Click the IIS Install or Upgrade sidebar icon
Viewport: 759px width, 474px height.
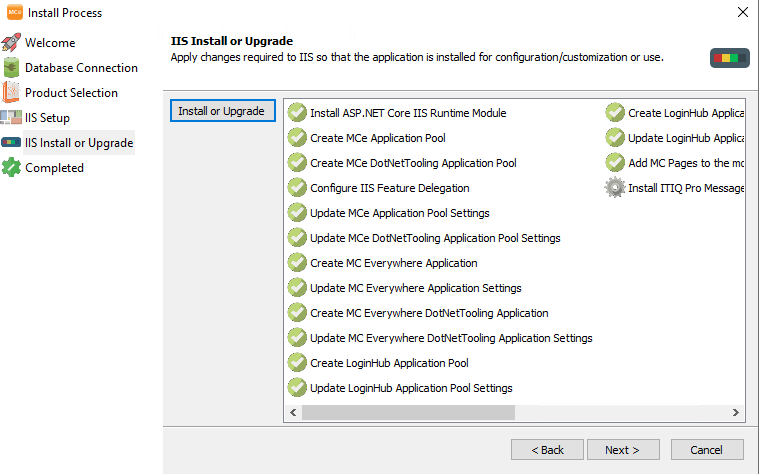tap(11, 142)
